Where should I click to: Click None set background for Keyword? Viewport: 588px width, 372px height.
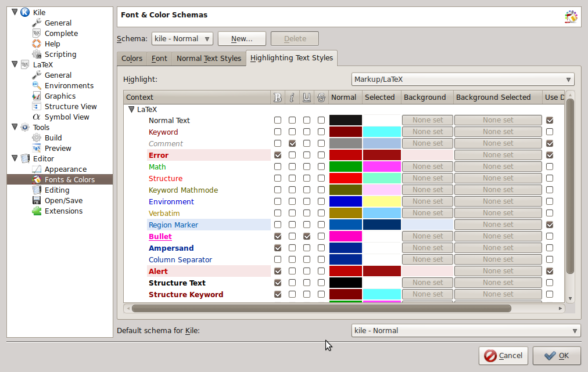(x=428, y=132)
